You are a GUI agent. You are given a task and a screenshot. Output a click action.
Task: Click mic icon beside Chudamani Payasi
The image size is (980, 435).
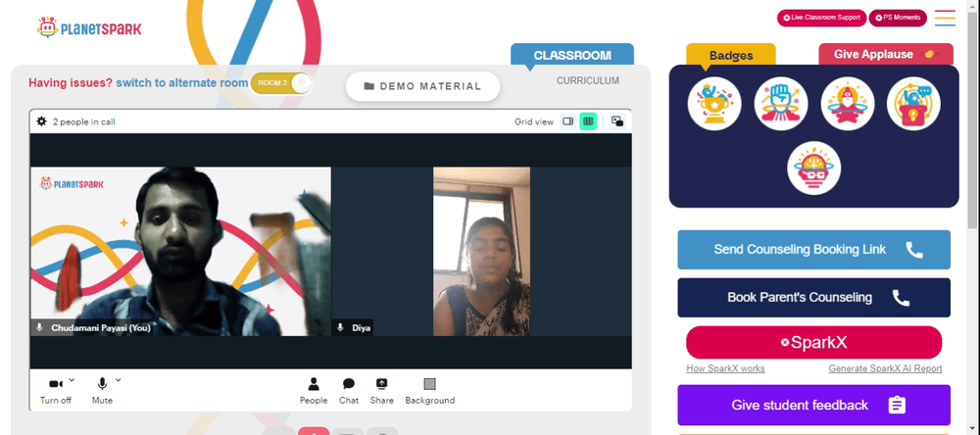coord(40,327)
